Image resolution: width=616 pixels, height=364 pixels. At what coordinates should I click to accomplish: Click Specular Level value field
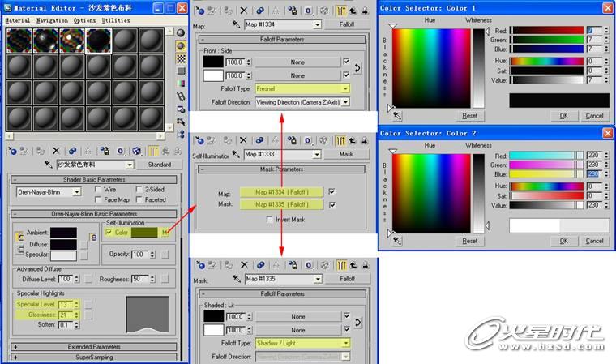click(x=65, y=304)
